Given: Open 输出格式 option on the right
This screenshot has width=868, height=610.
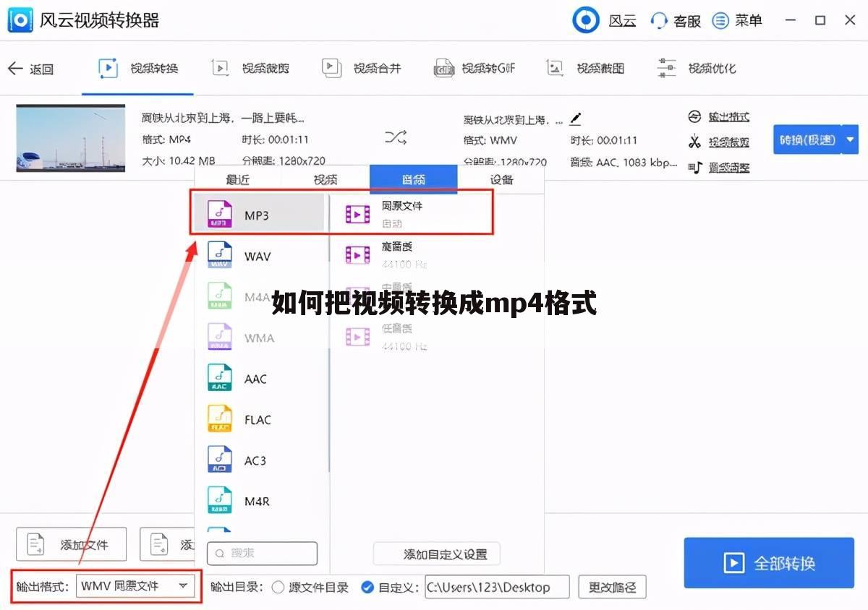Looking at the screenshot, I should point(718,117).
